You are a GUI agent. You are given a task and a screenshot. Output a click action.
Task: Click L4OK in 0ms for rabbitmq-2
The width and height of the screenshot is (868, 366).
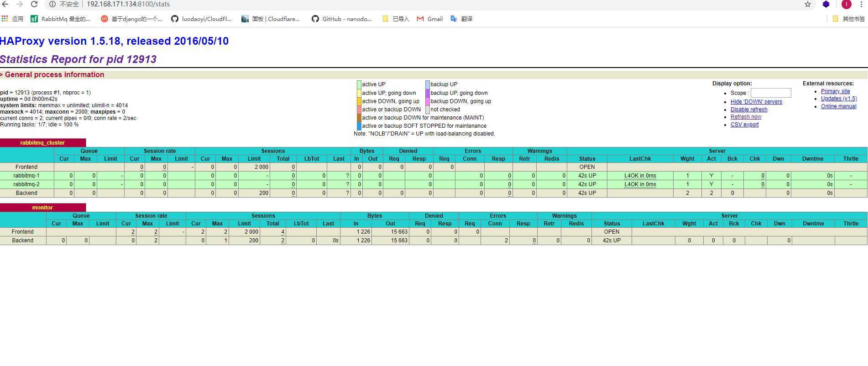coord(640,184)
